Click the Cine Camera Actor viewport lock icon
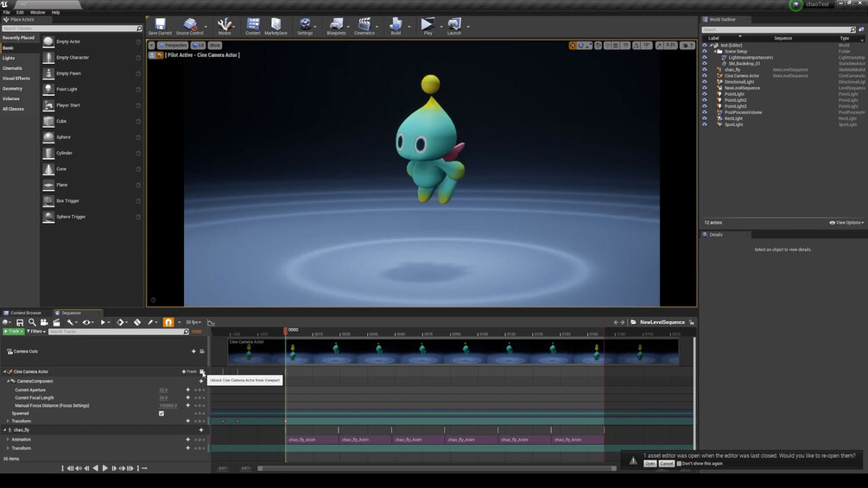 pyautogui.click(x=202, y=371)
